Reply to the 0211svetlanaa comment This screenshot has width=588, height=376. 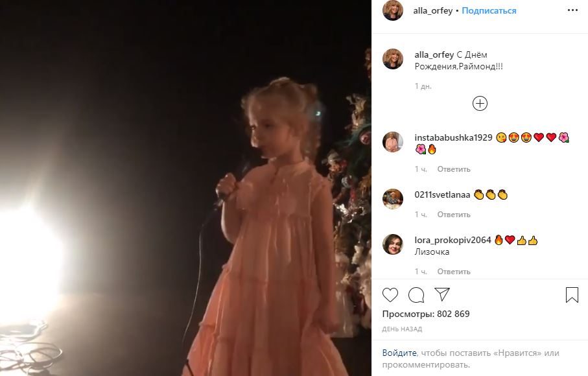(x=454, y=215)
